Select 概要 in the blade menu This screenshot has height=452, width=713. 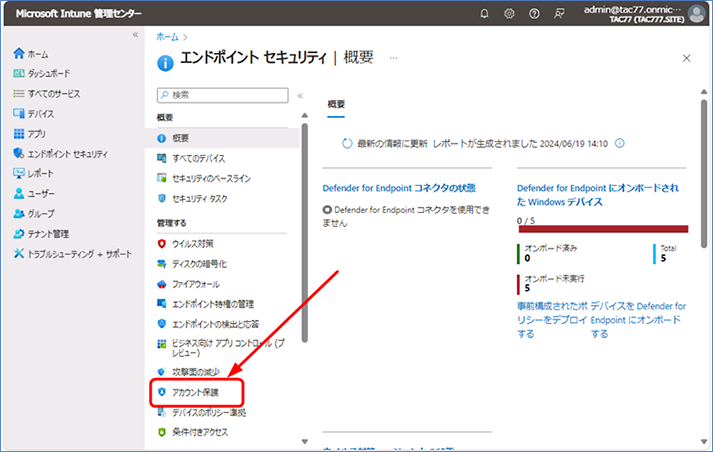[222, 138]
